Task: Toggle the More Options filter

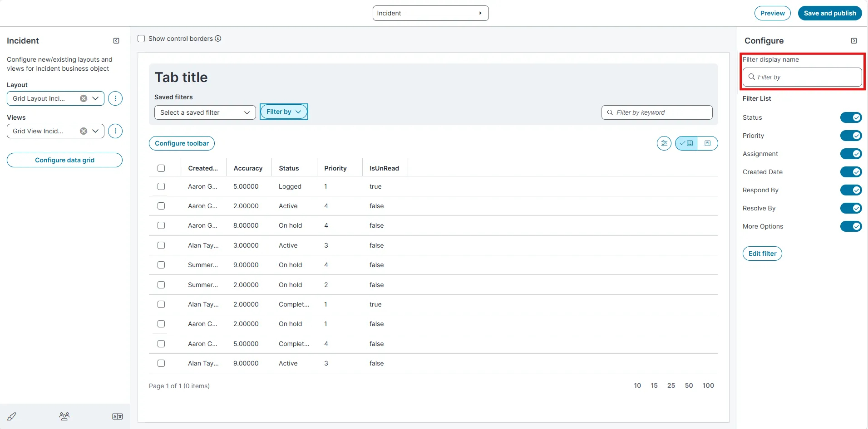Action: pyautogui.click(x=851, y=226)
